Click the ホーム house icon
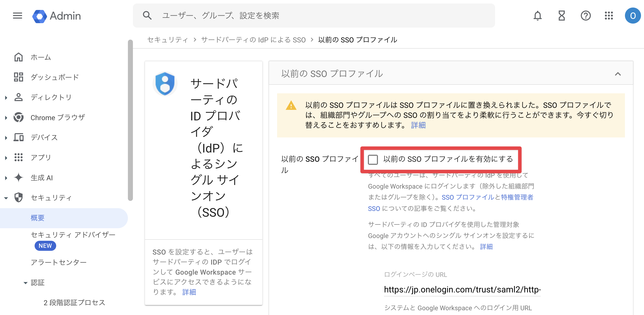 click(x=19, y=57)
